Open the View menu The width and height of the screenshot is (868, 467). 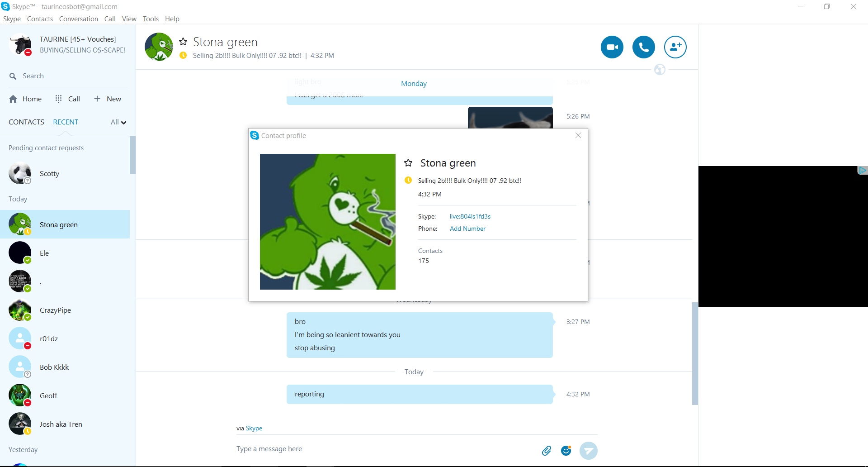pos(129,19)
